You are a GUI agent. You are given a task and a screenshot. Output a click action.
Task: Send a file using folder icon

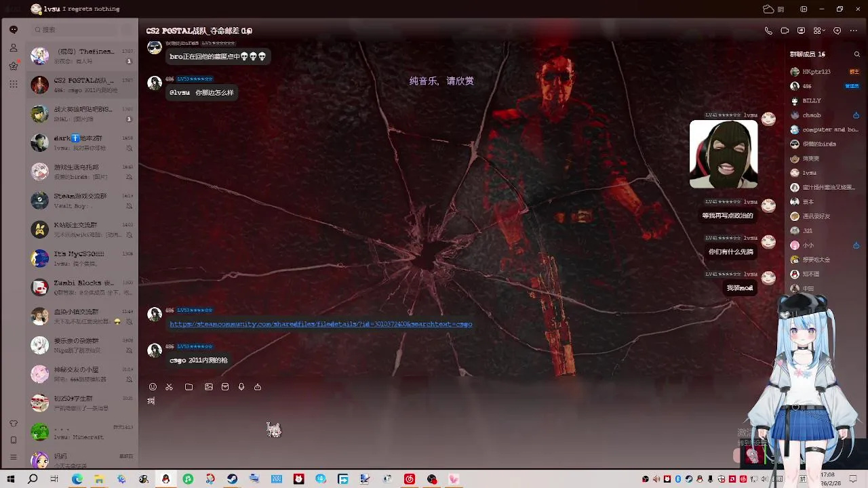pos(189,387)
